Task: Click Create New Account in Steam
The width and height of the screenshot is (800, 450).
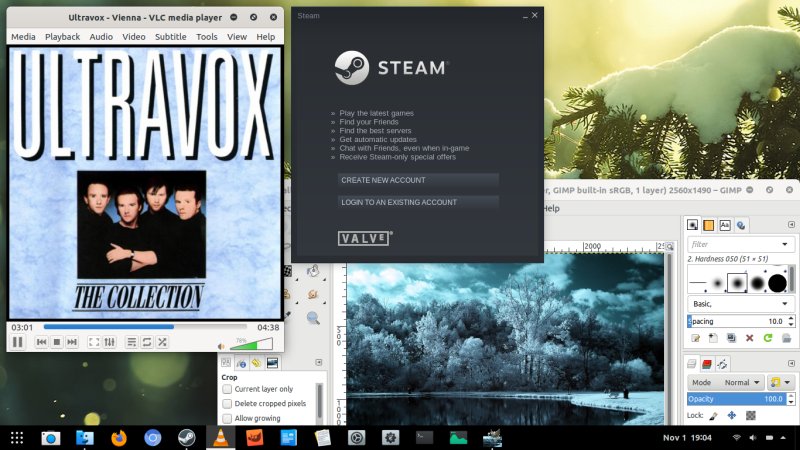Action: [x=417, y=180]
